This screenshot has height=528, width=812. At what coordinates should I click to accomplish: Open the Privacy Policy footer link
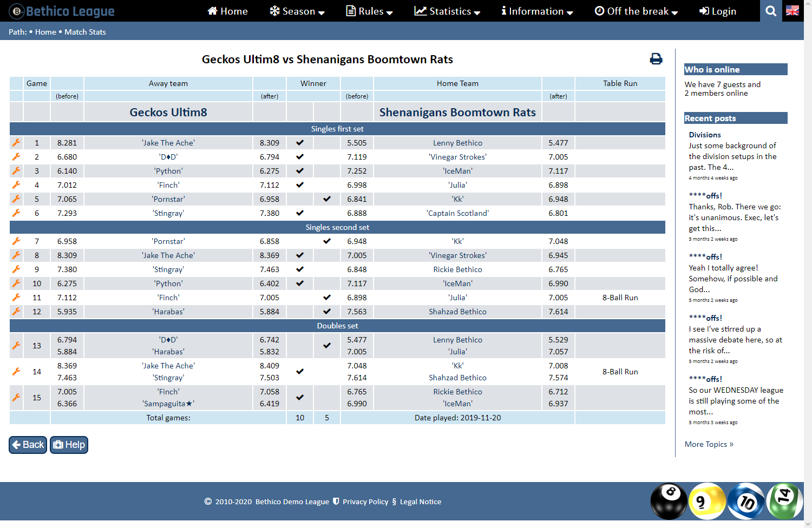(x=365, y=501)
